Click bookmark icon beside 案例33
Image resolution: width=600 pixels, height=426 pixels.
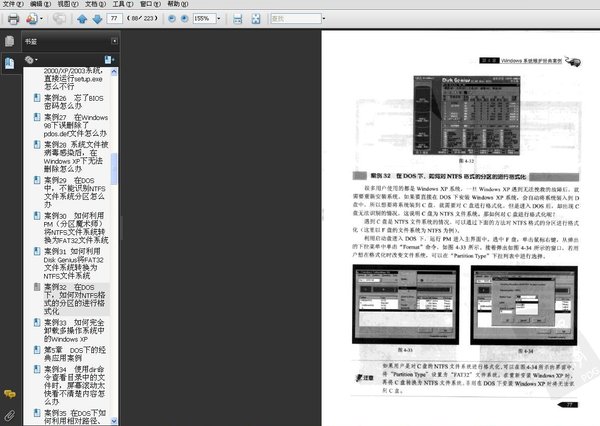tap(37, 322)
